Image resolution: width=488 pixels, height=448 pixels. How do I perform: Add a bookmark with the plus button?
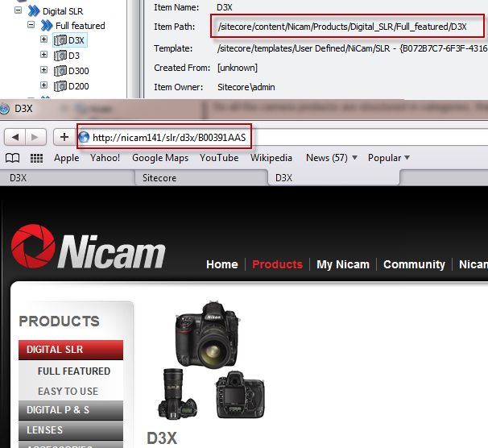64,137
